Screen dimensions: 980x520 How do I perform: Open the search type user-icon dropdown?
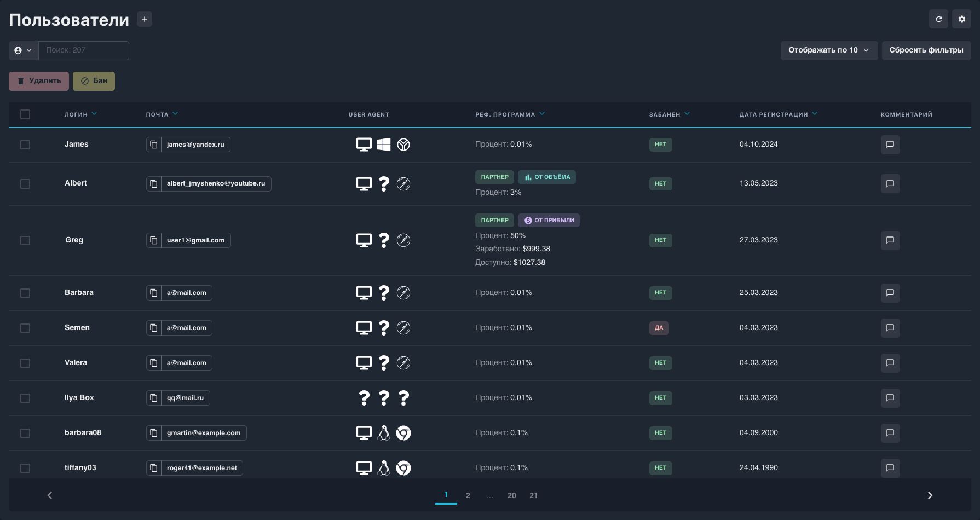(24, 50)
